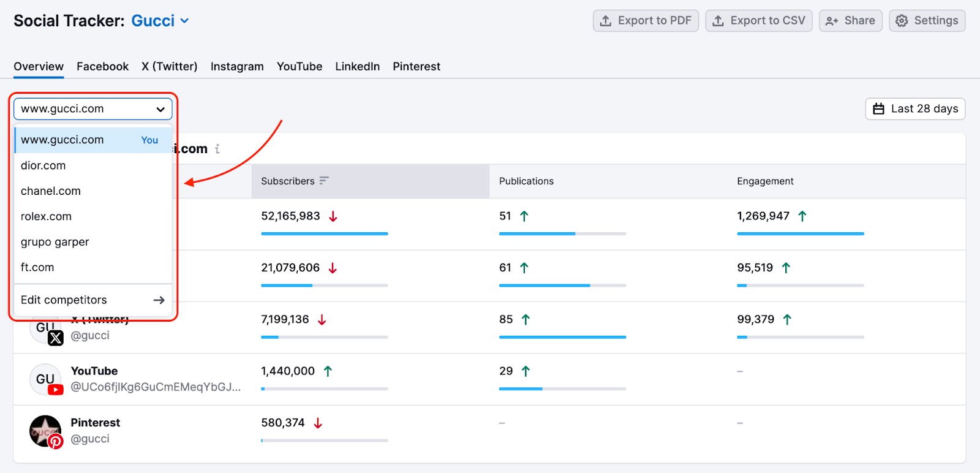Click progress bar under 52,165,983 subscribers

click(325, 233)
